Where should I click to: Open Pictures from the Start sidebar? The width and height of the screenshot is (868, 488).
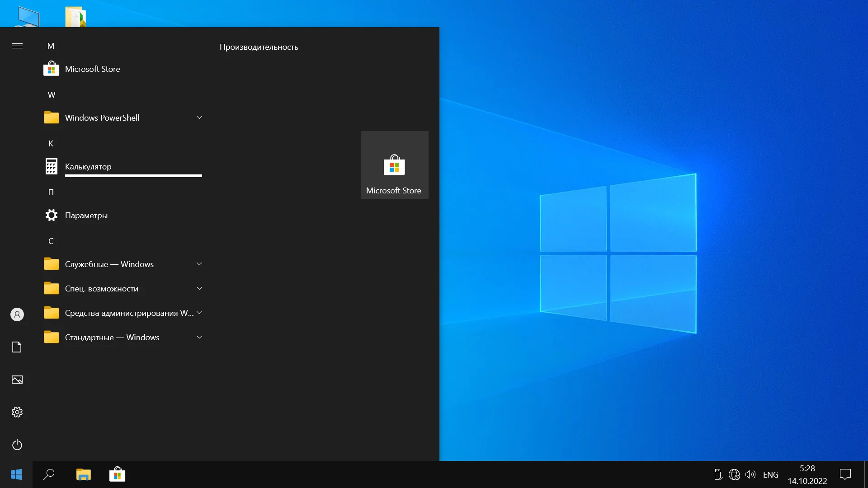point(17,380)
